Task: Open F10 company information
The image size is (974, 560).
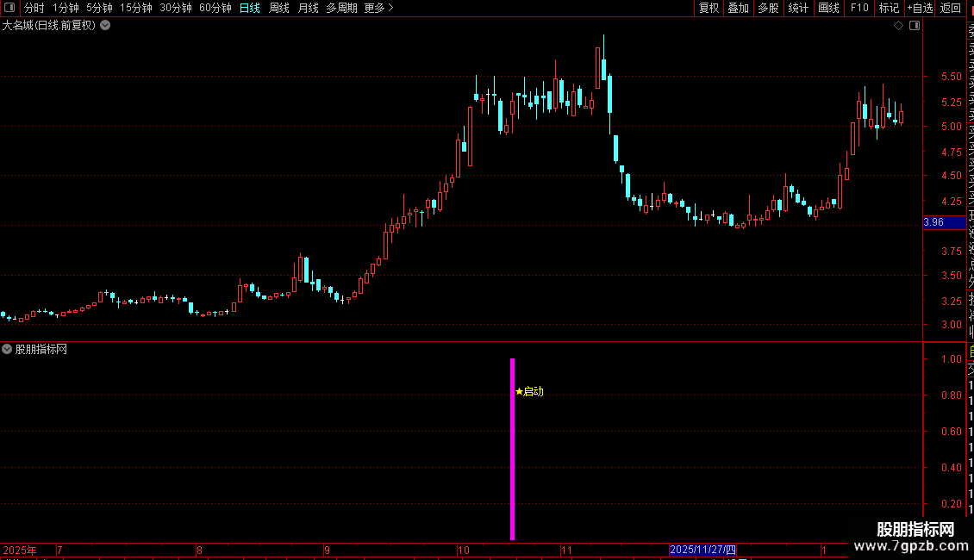Action: click(859, 8)
